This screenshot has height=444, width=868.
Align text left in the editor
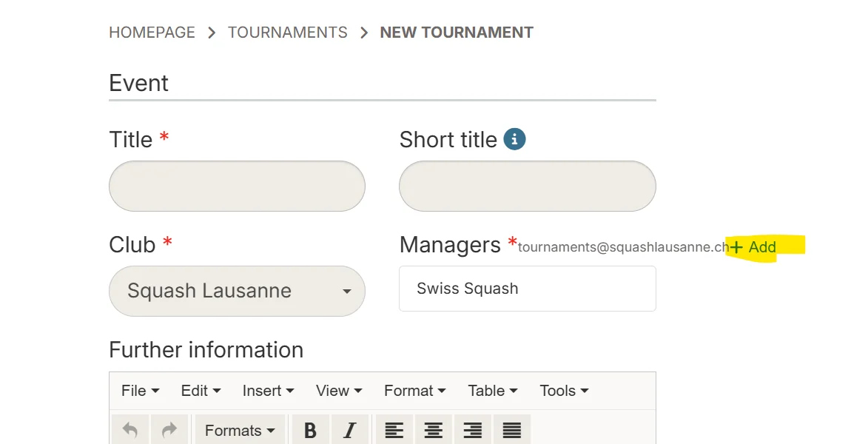394,430
